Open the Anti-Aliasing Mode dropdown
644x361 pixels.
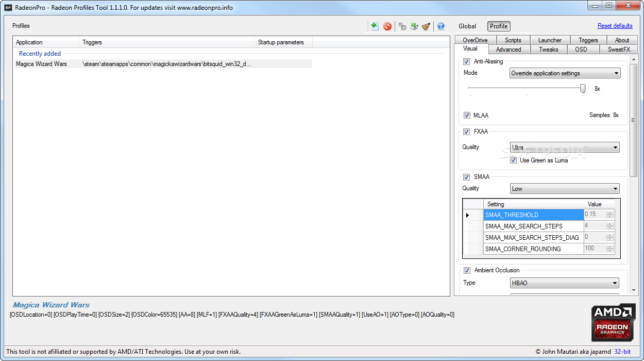tap(565, 73)
